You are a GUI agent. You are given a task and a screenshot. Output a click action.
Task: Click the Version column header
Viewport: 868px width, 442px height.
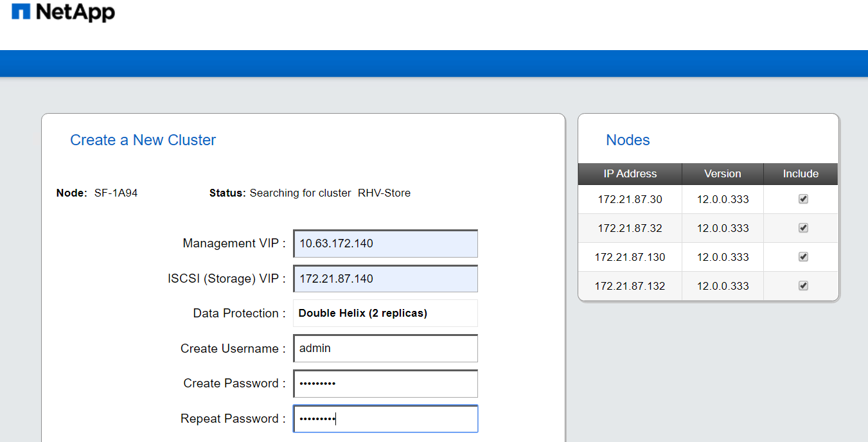tap(722, 174)
